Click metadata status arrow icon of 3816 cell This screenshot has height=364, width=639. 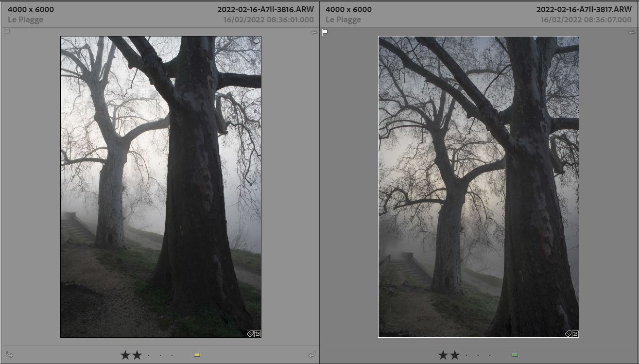(x=313, y=33)
